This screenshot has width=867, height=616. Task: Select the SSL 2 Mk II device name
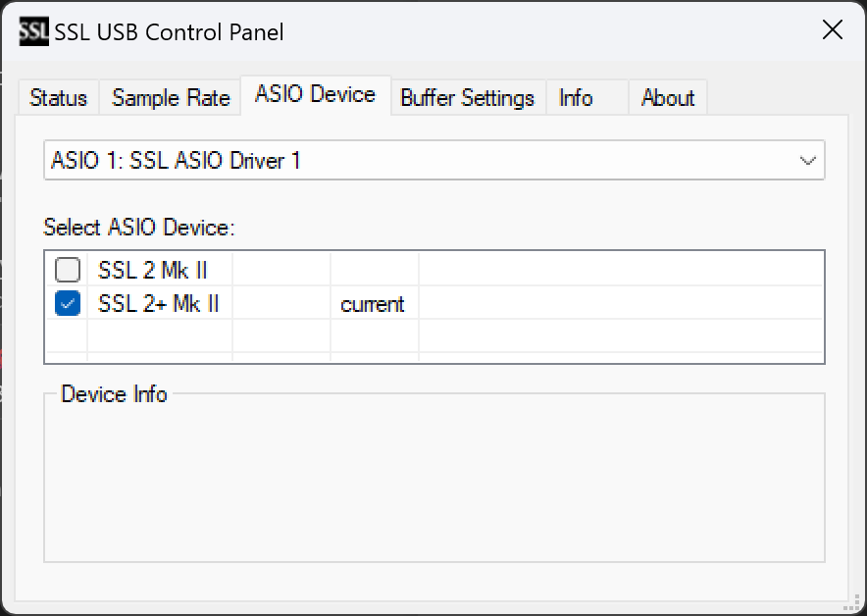pyautogui.click(x=152, y=271)
